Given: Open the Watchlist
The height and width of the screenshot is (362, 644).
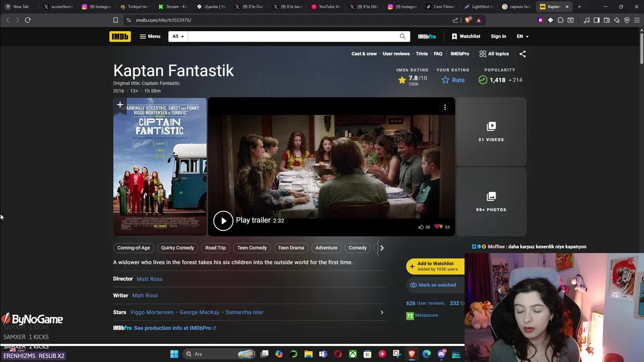Looking at the screenshot, I should coord(466,36).
